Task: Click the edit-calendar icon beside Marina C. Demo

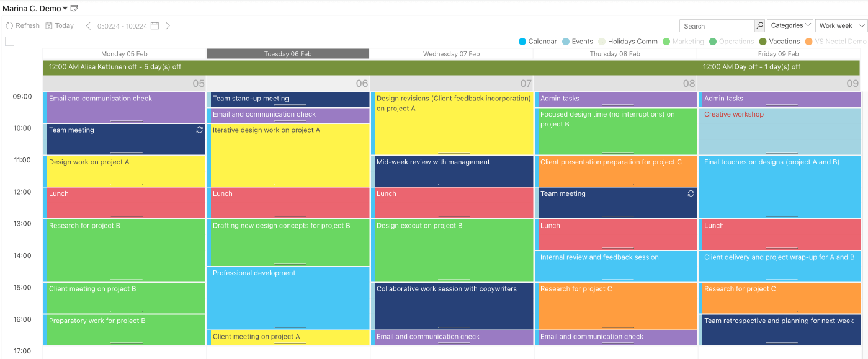Action: point(73,7)
